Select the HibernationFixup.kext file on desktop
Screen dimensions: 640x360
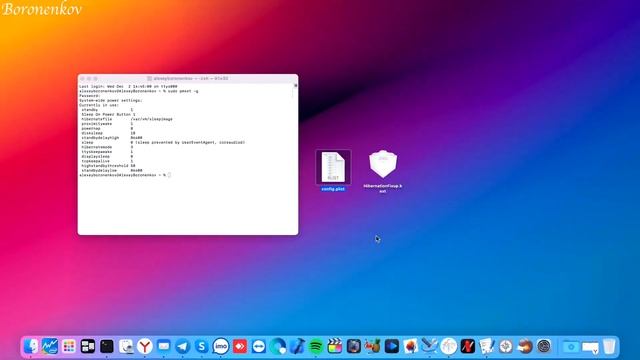[382, 171]
